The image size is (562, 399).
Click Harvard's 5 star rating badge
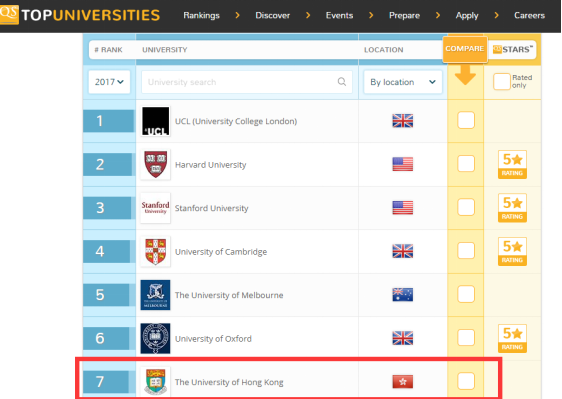[512, 165]
